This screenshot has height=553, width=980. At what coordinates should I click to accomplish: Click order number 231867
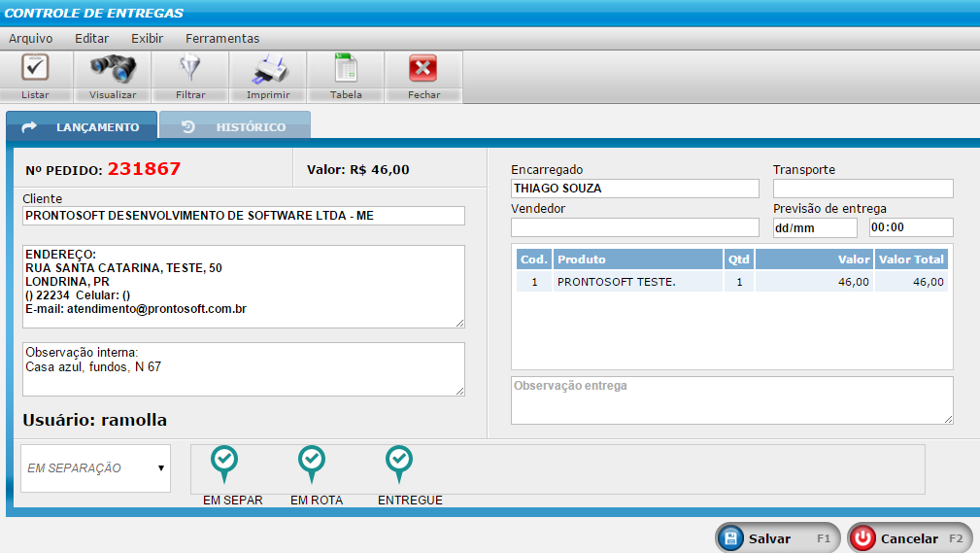point(145,169)
